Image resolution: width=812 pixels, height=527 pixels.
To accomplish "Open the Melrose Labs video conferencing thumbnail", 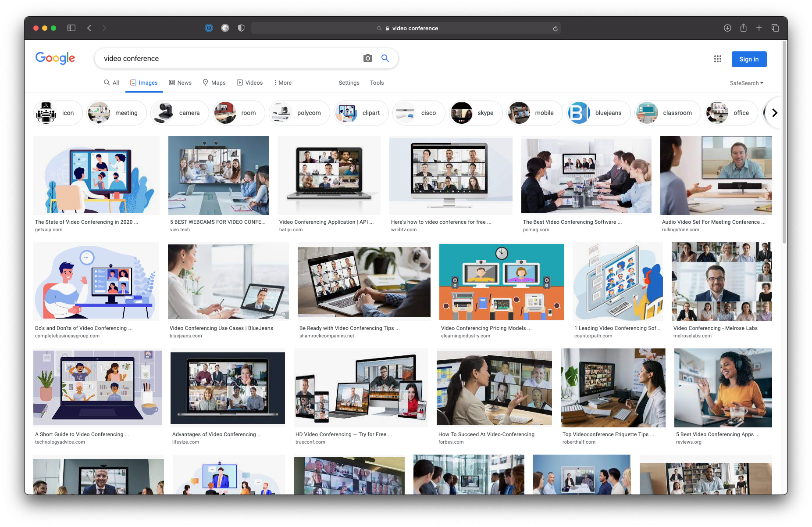I will tap(721, 282).
